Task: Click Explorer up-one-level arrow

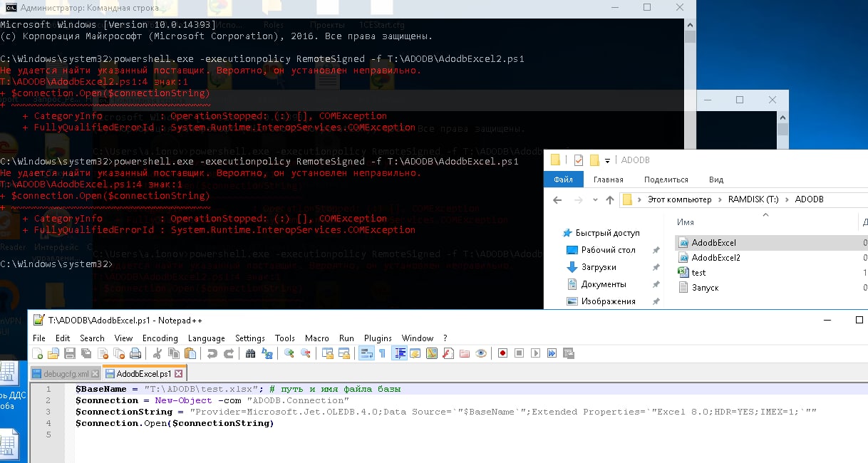Action: tap(610, 200)
